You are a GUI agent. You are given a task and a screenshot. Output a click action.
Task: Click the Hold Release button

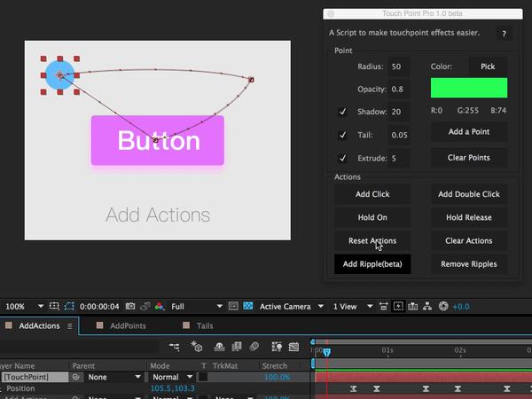coord(469,217)
